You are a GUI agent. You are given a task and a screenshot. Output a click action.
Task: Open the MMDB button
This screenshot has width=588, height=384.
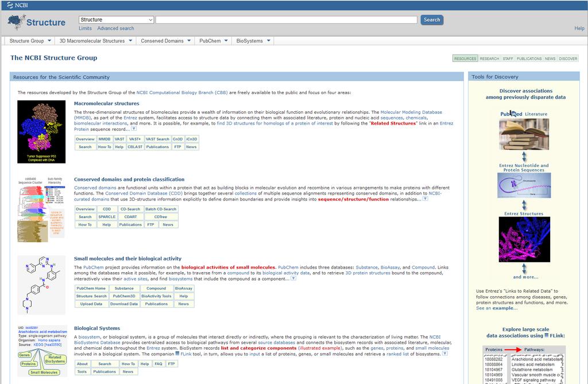[x=105, y=139]
